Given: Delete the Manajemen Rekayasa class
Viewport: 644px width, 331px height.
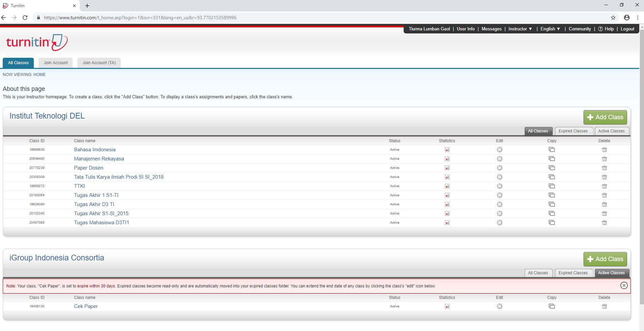Looking at the screenshot, I should click(604, 159).
